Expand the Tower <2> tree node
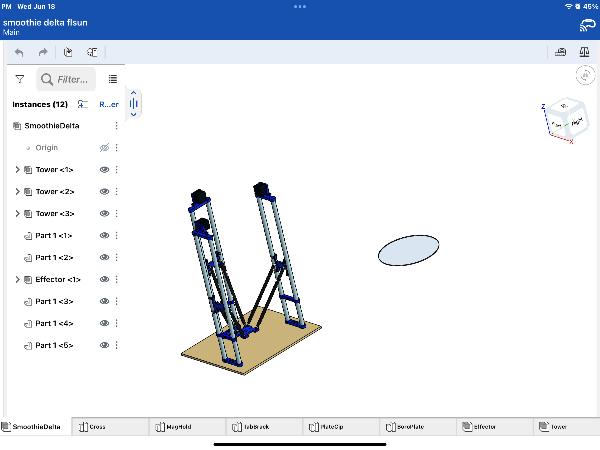Viewport: 600px width, 450px height. coord(17,192)
